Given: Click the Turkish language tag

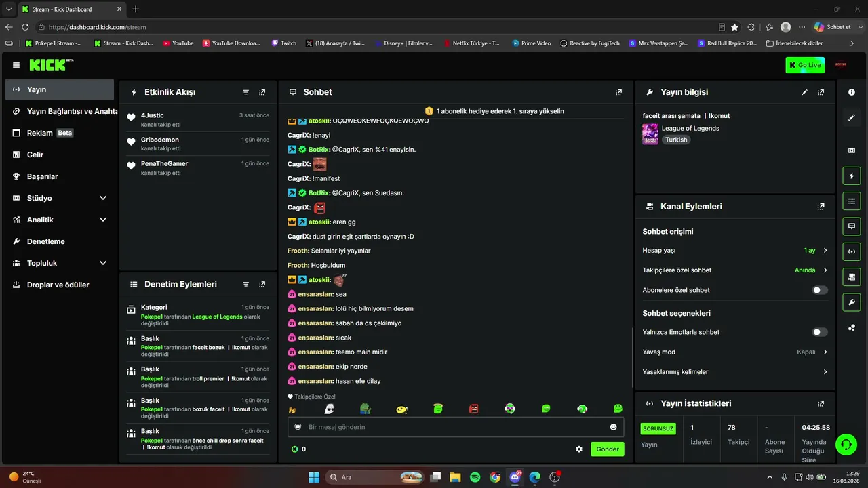Looking at the screenshot, I should click(x=676, y=140).
